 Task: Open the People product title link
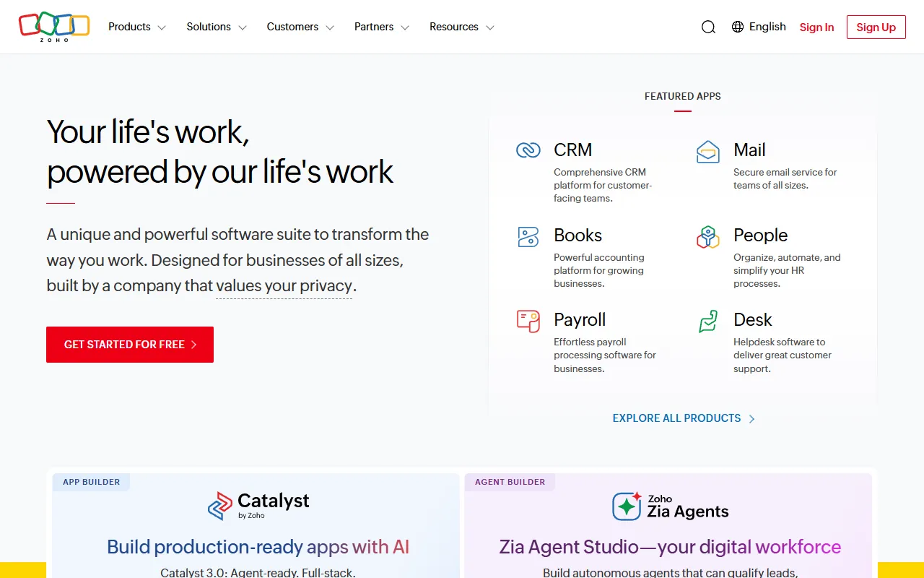click(760, 235)
